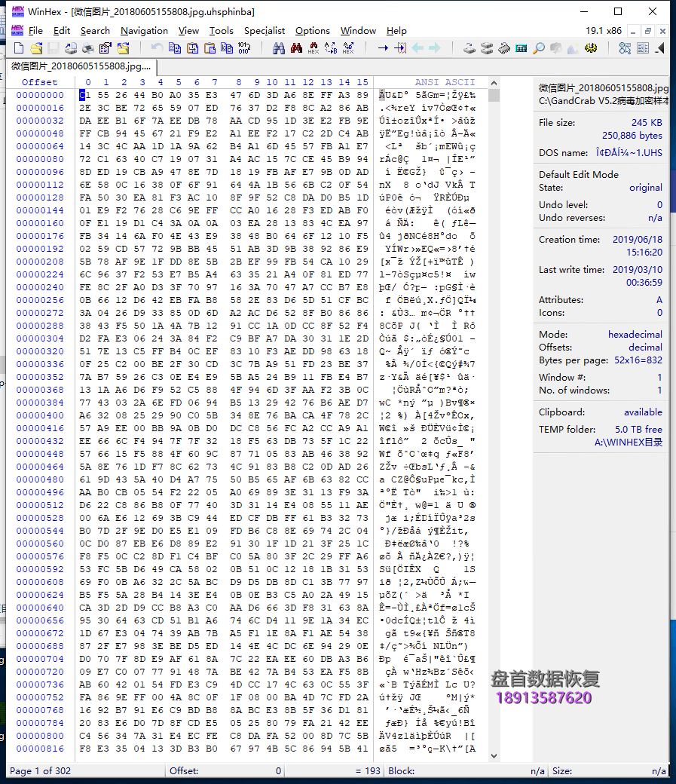Open the View menu
This screenshot has width=676, height=784.
188,30
